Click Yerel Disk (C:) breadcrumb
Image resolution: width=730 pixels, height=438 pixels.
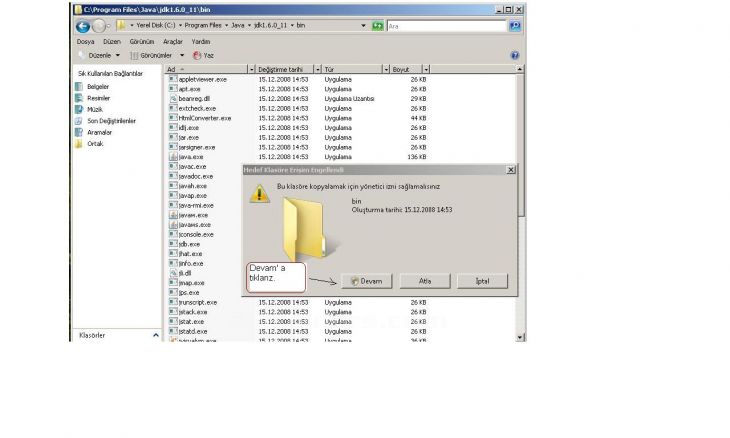click(155, 25)
